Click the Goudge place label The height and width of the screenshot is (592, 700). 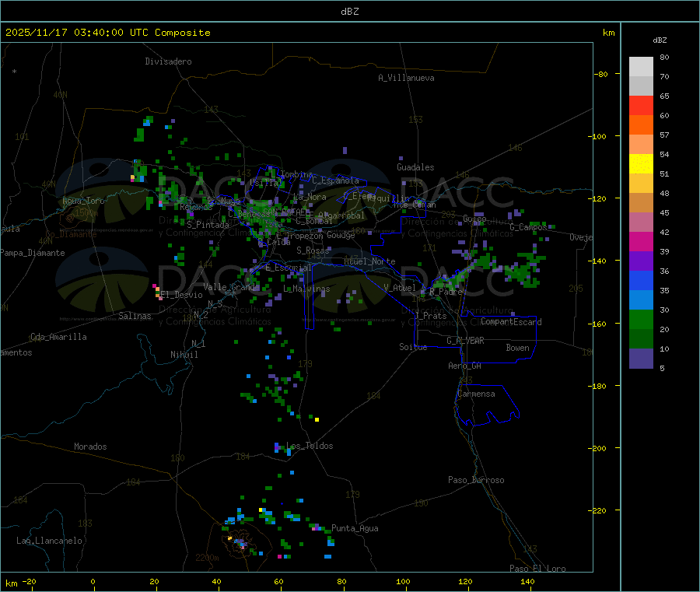(x=341, y=235)
